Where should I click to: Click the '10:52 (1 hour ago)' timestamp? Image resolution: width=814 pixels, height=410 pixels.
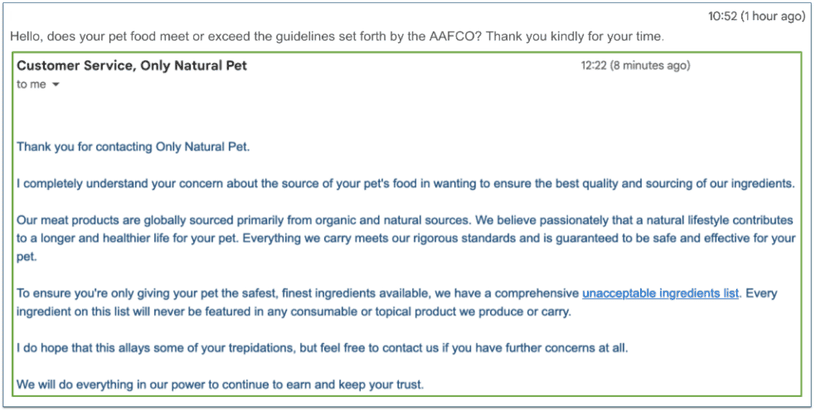click(x=756, y=16)
